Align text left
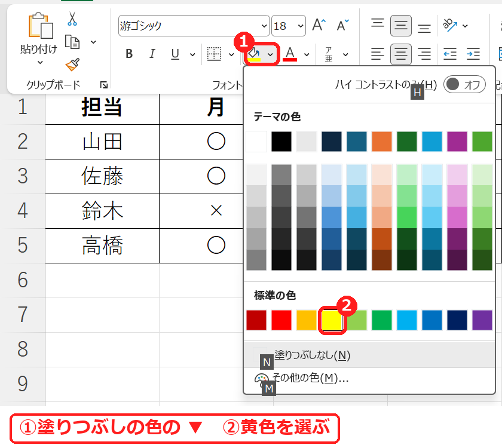The image size is (502, 448). tap(378, 54)
